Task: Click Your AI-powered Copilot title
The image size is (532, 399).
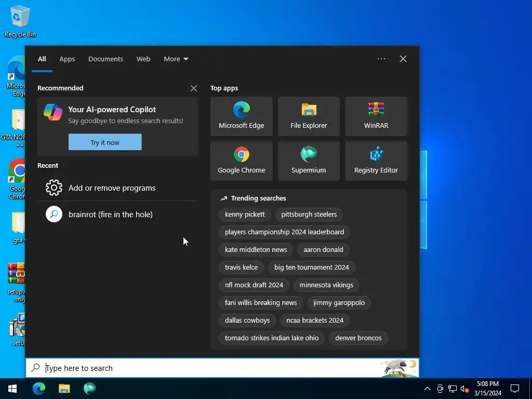Action: click(112, 109)
